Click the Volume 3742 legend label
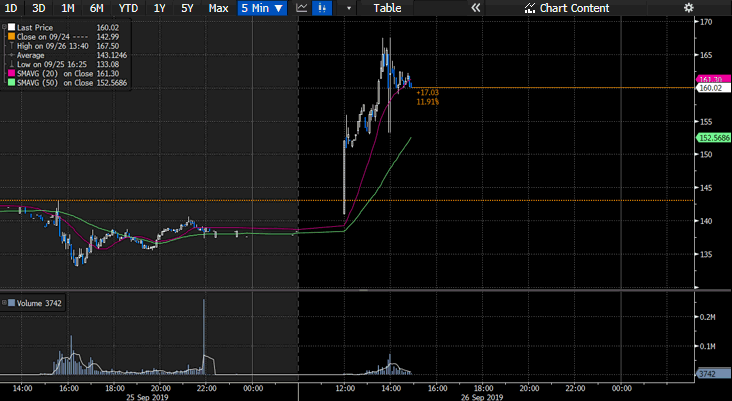The image size is (732, 401). point(39,303)
